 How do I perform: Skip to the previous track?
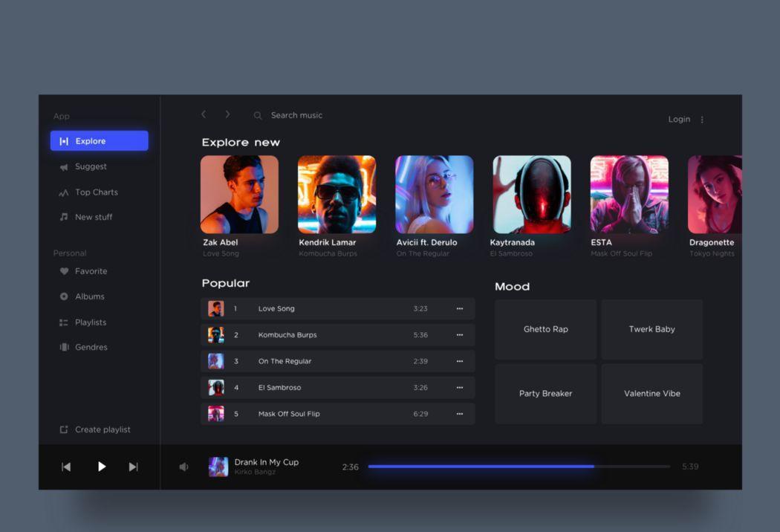pos(66,467)
